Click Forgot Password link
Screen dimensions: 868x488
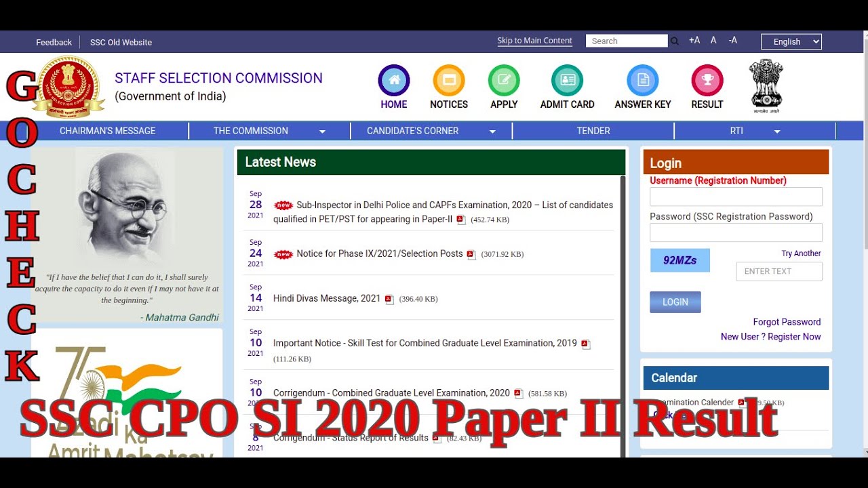(x=787, y=322)
